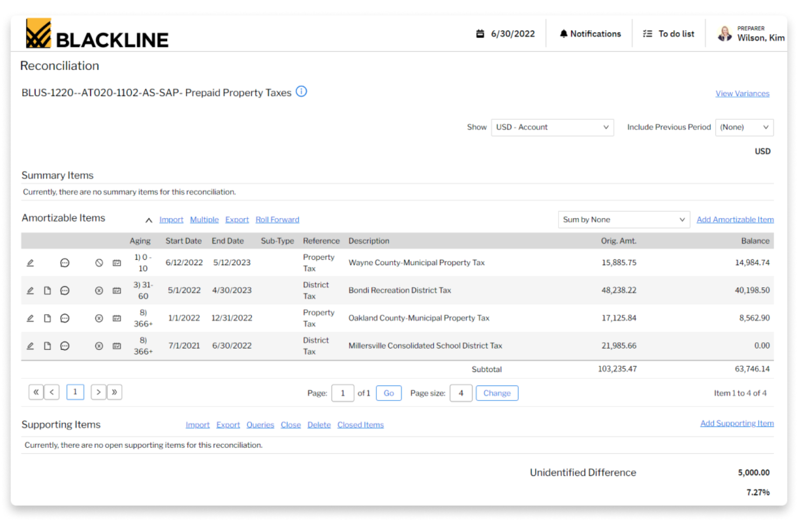Screen dimensions: 798x532
Task: Click Add Supporting Item link
Action: point(737,423)
